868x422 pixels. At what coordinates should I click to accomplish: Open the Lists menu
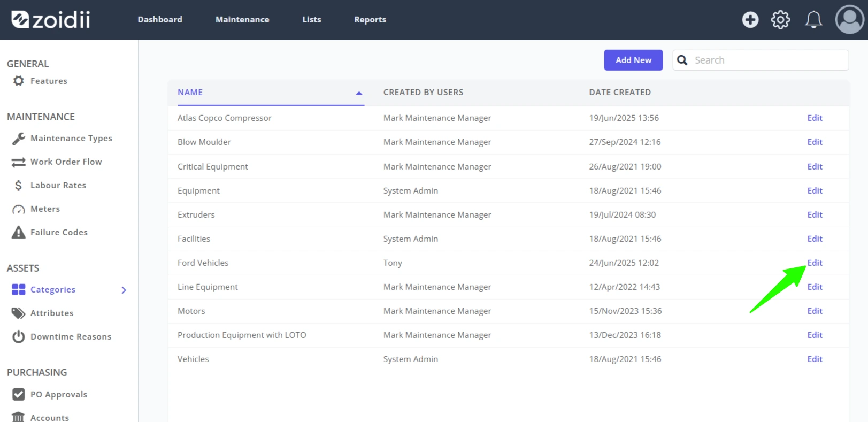312,19
